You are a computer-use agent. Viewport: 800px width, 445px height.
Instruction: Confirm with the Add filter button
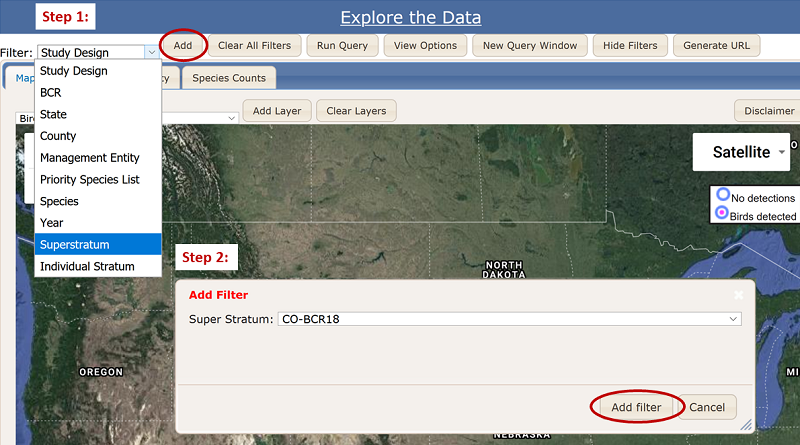click(636, 408)
